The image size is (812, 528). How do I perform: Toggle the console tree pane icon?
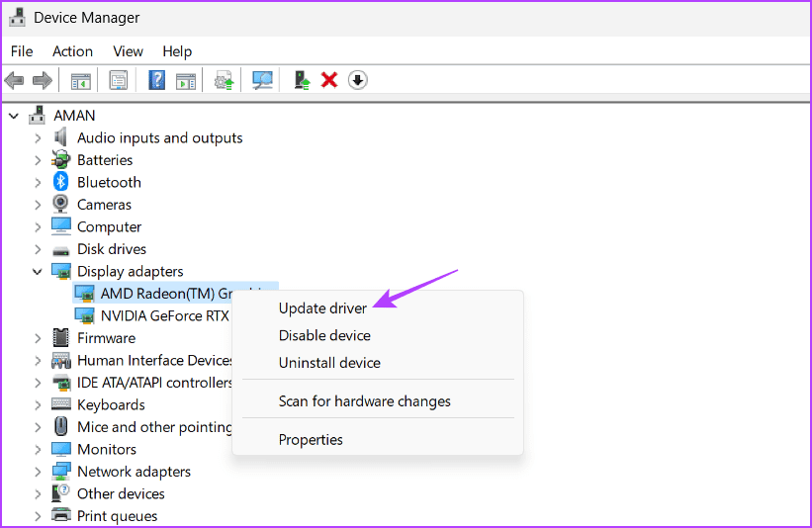[x=81, y=81]
